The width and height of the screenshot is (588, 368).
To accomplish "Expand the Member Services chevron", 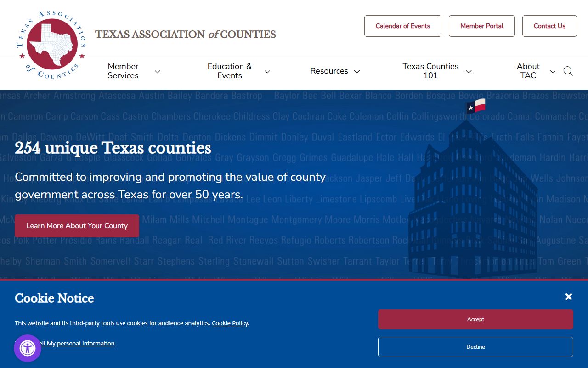I will [x=157, y=71].
